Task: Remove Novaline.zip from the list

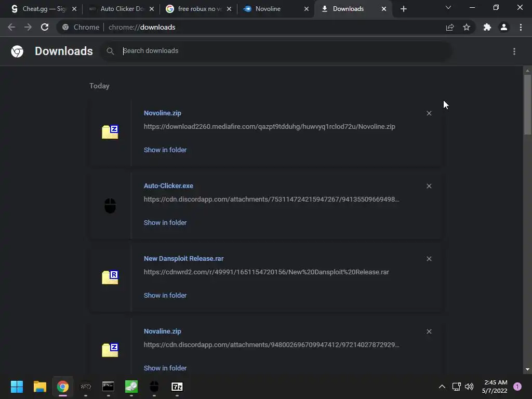Action: 429,331
